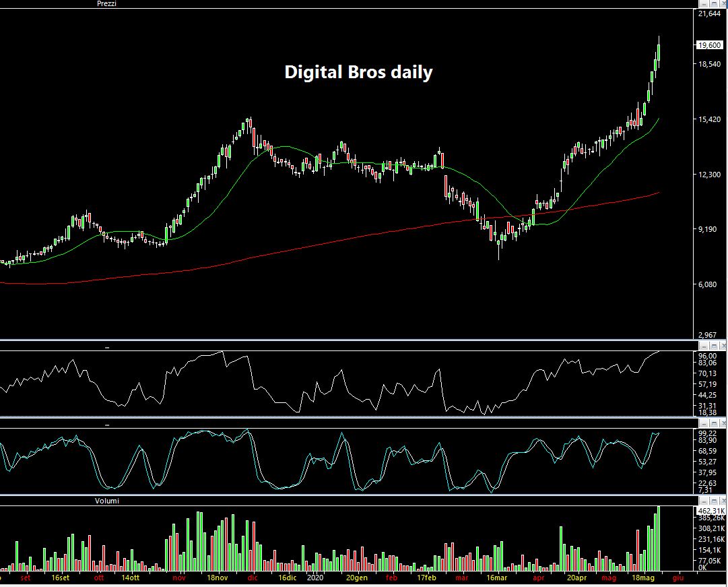The height and width of the screenshot is (587, 728).
Task: Click the 68,59 stochastic scale value
Action: click(708, 451)
